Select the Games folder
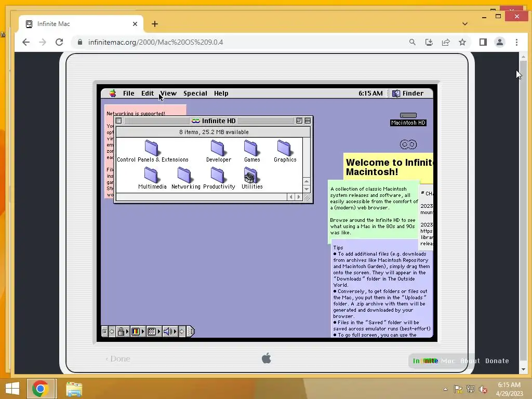The image size is (532, 399). click(252, 151)
